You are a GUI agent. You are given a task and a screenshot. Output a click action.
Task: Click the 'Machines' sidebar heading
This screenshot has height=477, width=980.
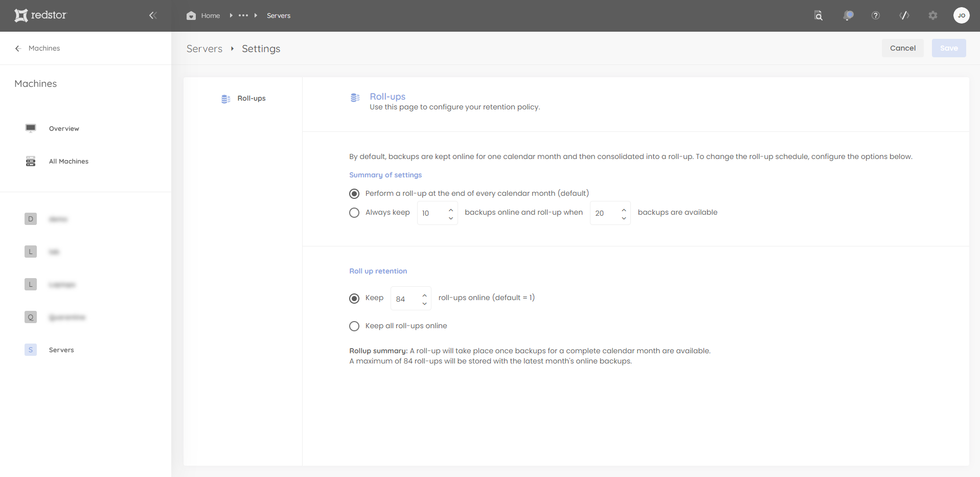click(x=36, y=83)
